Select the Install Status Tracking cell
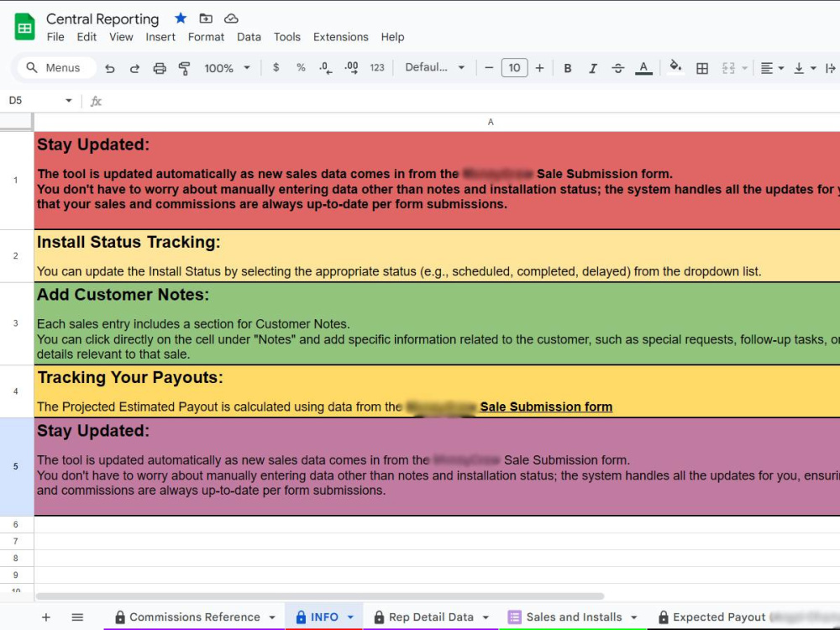 (x=437, y=256)
